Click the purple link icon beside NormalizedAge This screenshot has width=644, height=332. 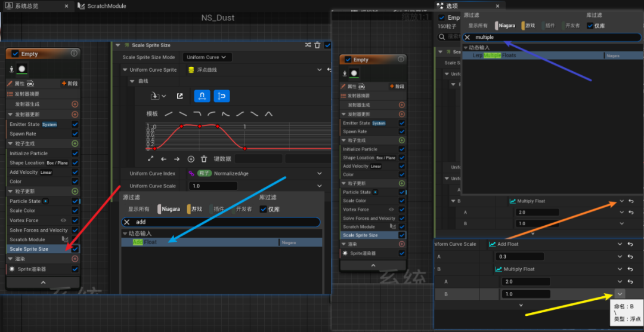[x=191, y=174]
